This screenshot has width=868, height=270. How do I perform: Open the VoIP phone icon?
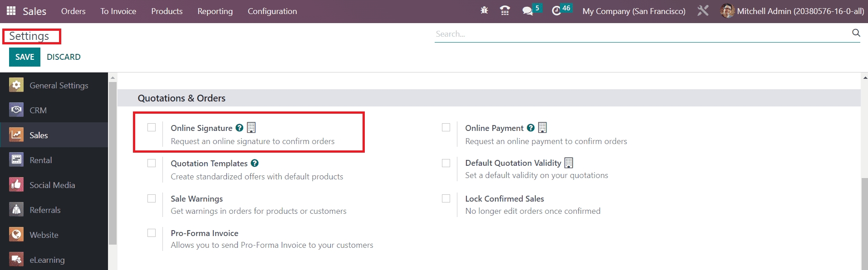click(x=505, y=10)
